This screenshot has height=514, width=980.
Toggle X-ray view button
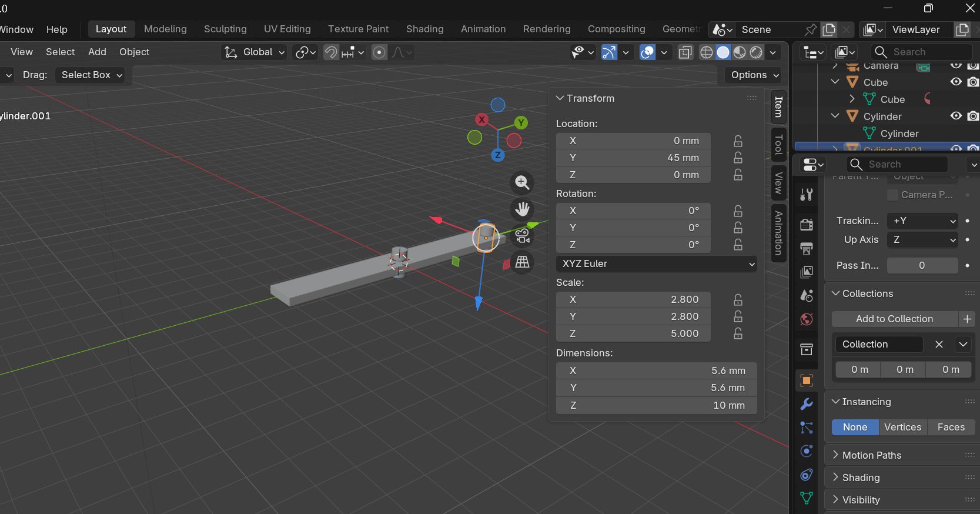point(685,52)
